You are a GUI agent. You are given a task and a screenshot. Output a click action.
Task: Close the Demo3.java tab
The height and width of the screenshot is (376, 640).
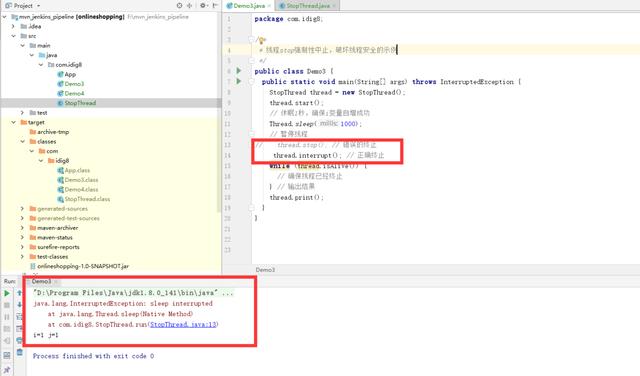coord(269,6)
